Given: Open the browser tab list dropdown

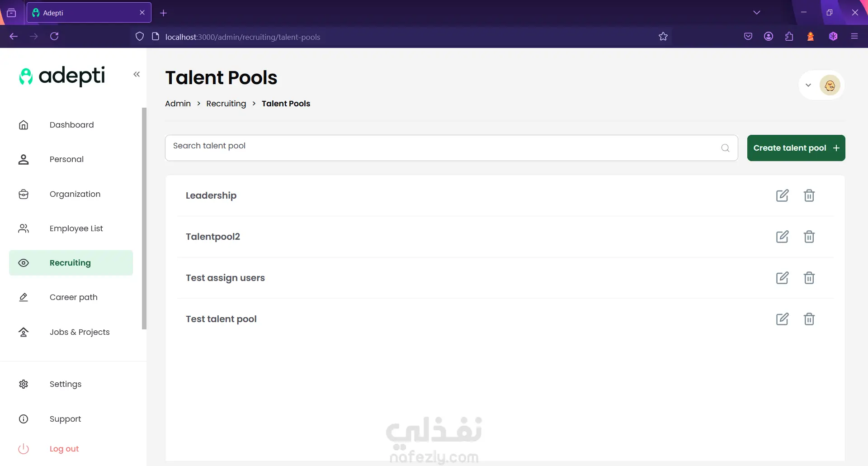Looking at the screenshot, I should tap(757, 13).
